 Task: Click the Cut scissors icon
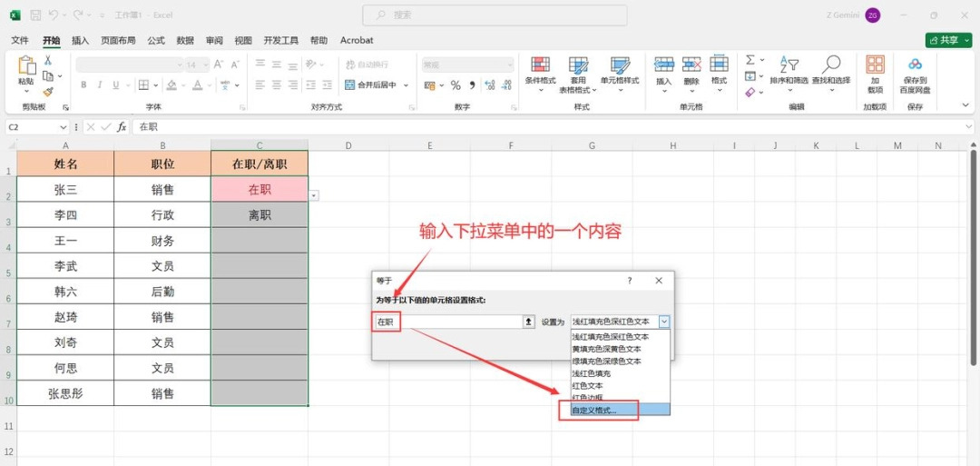click(47, 60)
